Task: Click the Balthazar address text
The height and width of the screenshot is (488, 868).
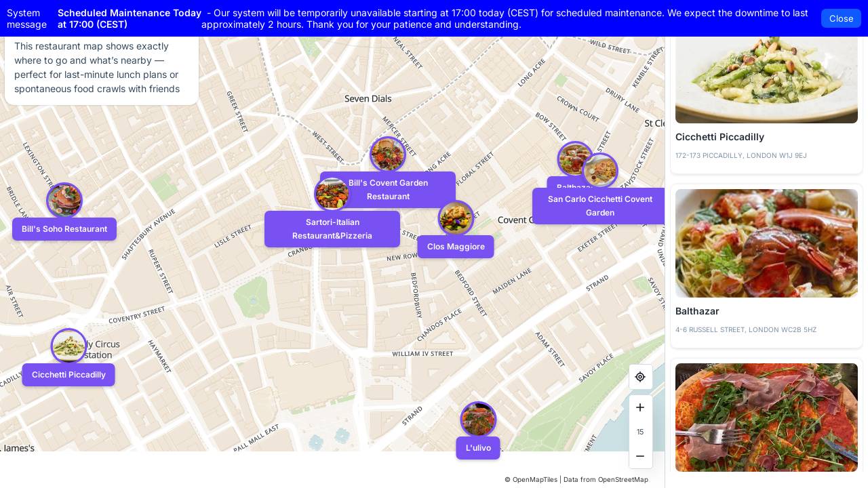Action: point(746,330)
